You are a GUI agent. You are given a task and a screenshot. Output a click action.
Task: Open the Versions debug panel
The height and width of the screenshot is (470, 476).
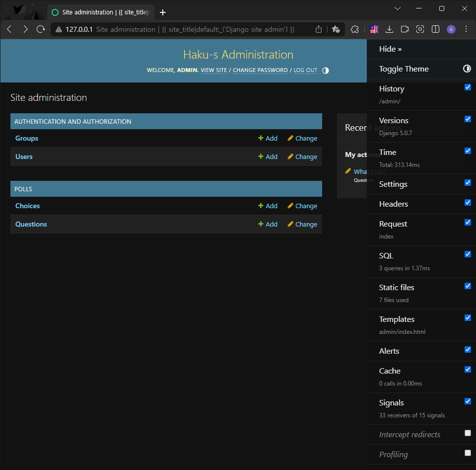point(394,121)
